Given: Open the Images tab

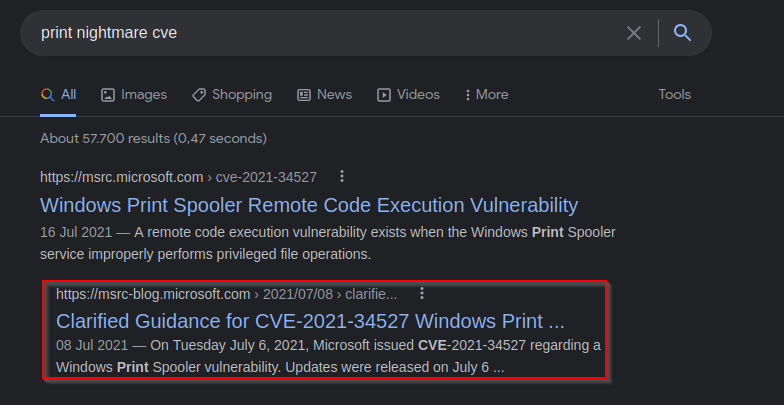Looking at the screenshot, I should [x=134, y=94].
